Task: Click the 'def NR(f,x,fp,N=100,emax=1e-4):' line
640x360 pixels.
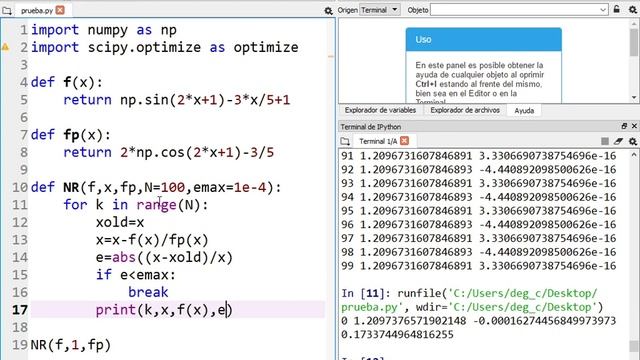Action: coord(156,187)
